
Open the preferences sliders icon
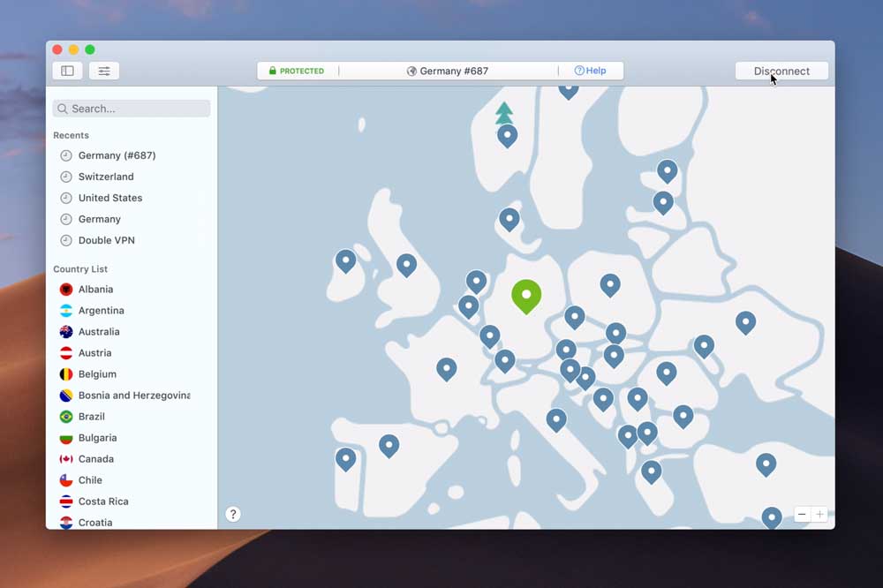pyautogui.click(x=104, y=71)
